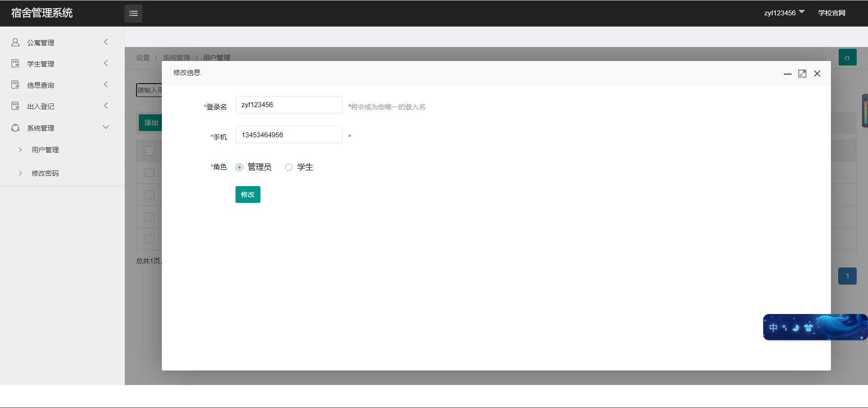Select the 学生 role radio button

(289, 167)
